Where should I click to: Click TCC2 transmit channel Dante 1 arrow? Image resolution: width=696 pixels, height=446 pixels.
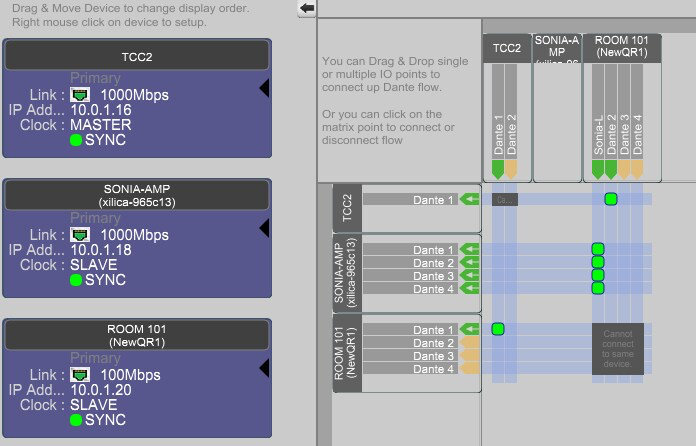pos(498,170)
